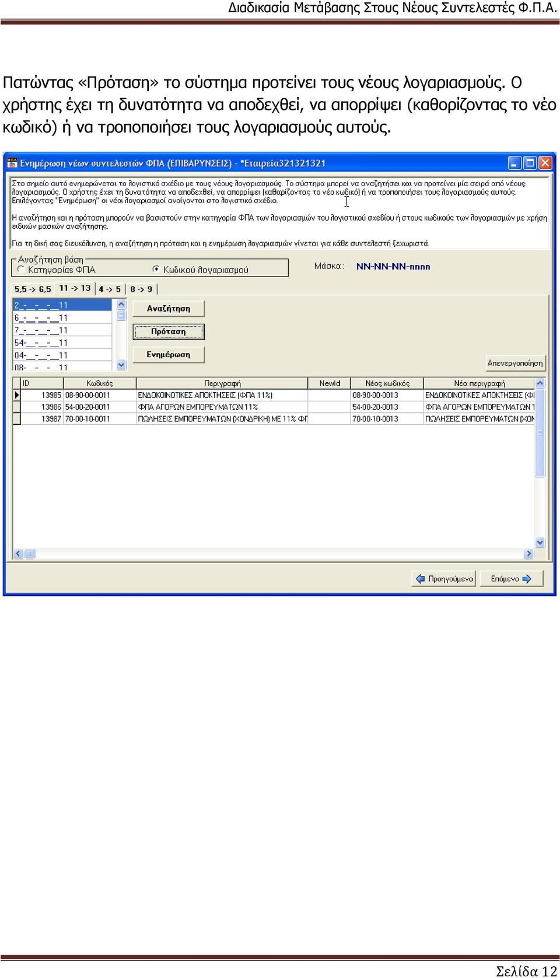
Task: Click the Ενημέρωση button
Action: 169,355
